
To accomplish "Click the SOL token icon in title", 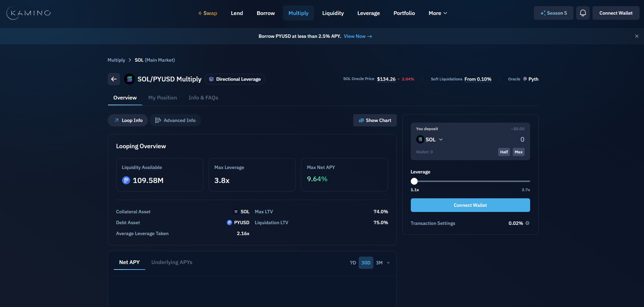I will coord(129,79).
